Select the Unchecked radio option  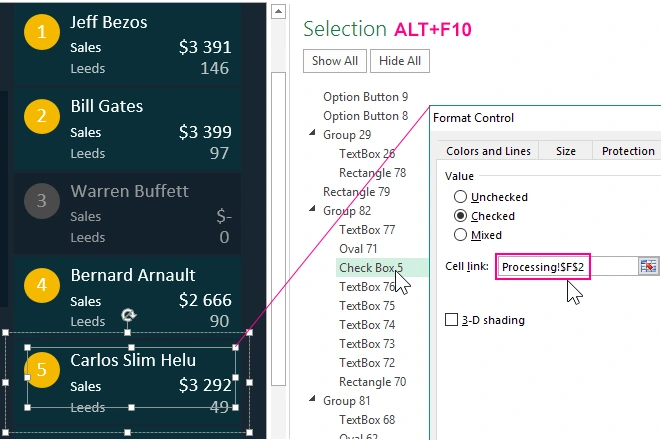coord(461,197)
